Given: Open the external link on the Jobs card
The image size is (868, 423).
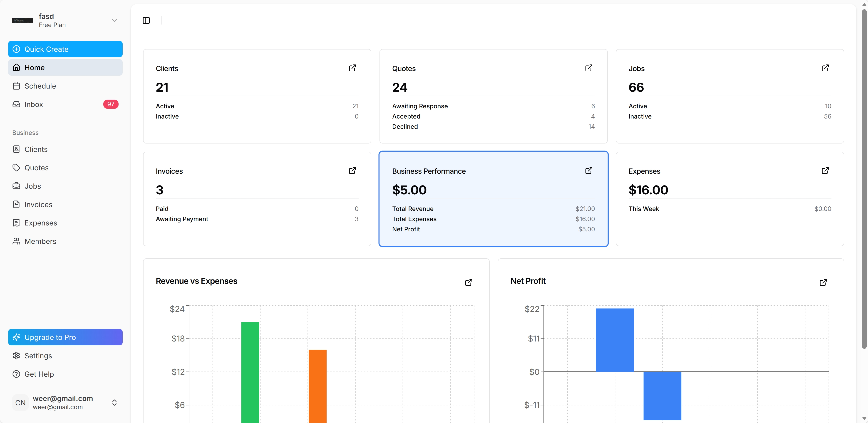Looking at the screenshot, I should click(825, 68).
